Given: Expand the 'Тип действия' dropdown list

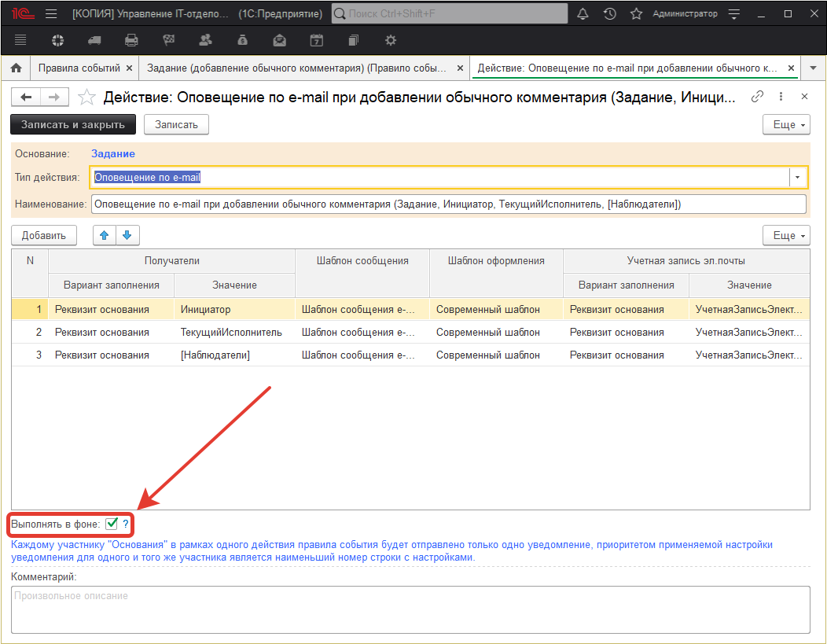Looking at the screenshot, I should 797,178.
